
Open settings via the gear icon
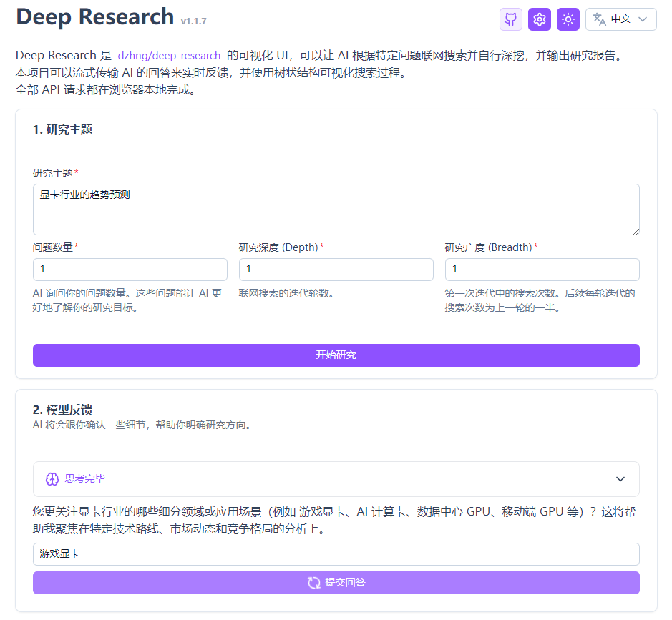[x=540, y=19]
